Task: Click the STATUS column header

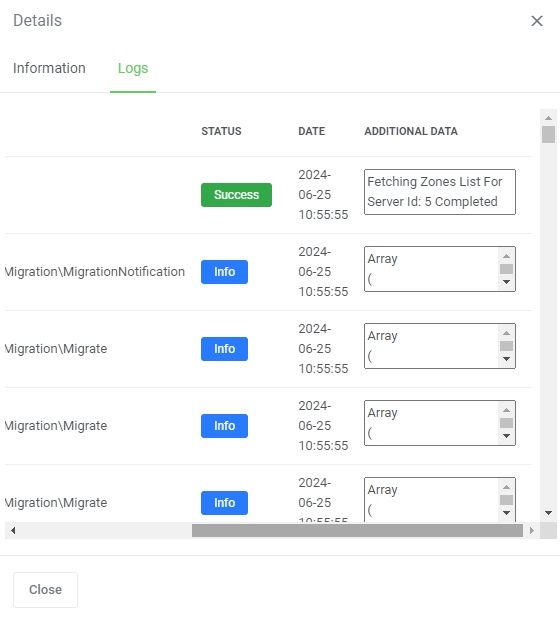Action: click(221, 131)
